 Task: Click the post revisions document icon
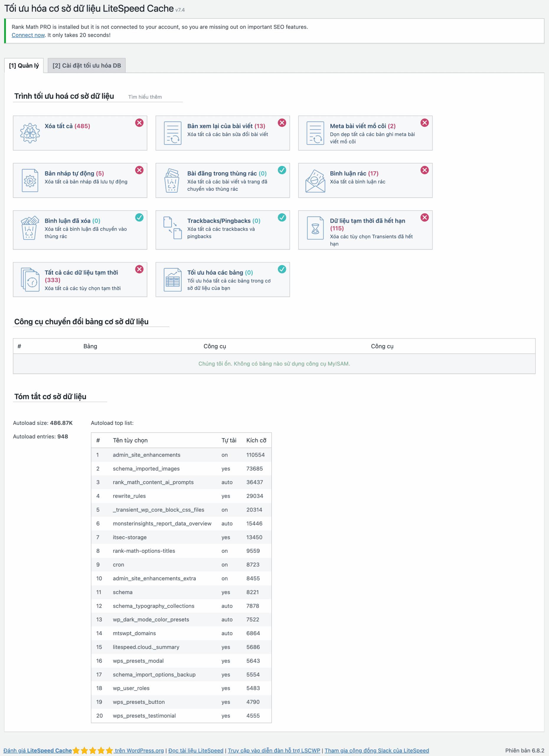point(172,133)
